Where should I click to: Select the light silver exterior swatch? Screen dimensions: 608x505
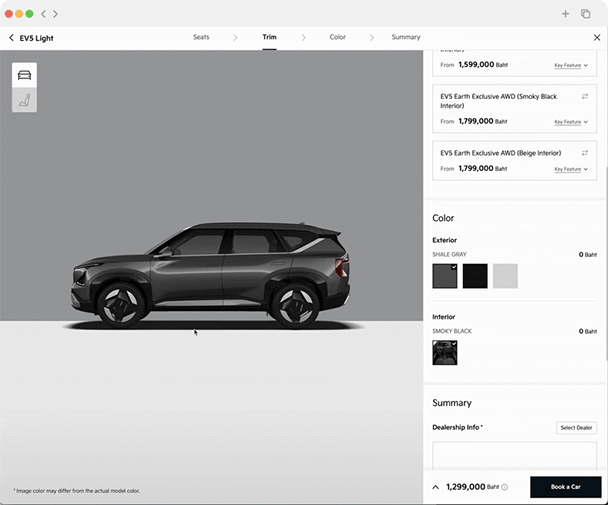505,276
